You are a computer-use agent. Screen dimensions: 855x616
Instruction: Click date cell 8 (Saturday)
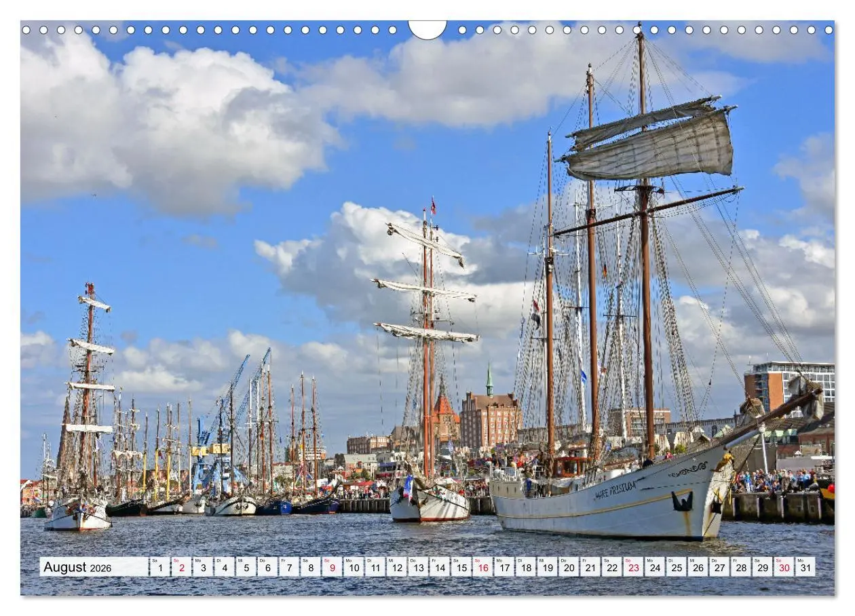tap(310, 567)
